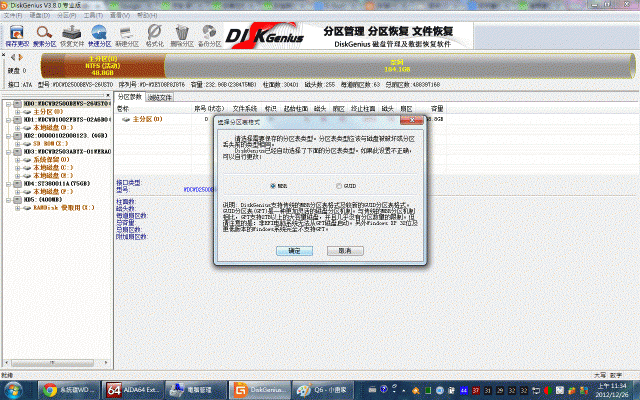Collapse the HD4:ST380011A disk node

pos(8,184)
